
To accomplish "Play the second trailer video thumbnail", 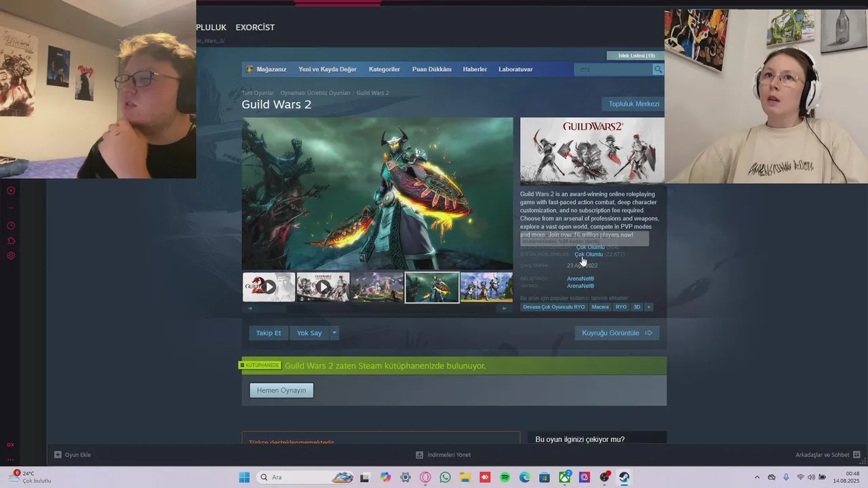I will (x=323, y=287).
